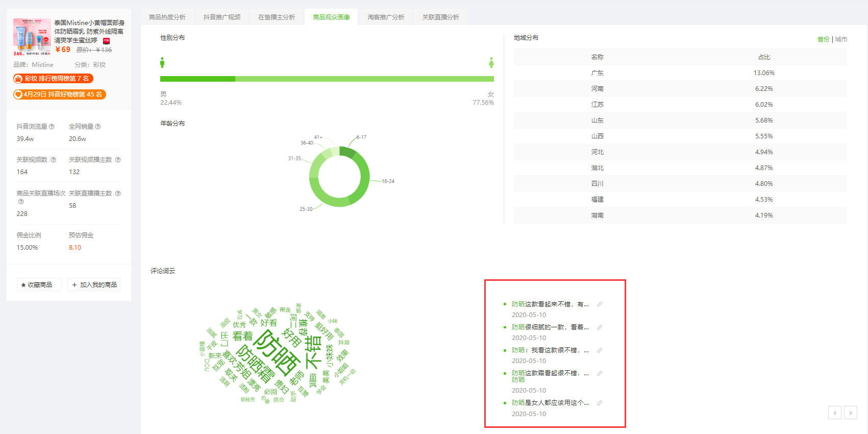Screen dimensions: 868x434
Task: Switch region distribution to 省份
Action: [823, 39]
